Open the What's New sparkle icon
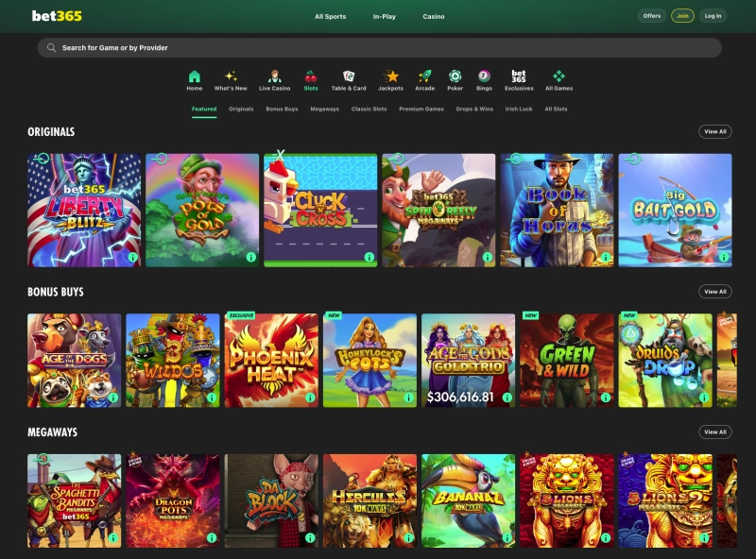Image resolution: width=756 pixels, height=559 pixels. [231, 76]
